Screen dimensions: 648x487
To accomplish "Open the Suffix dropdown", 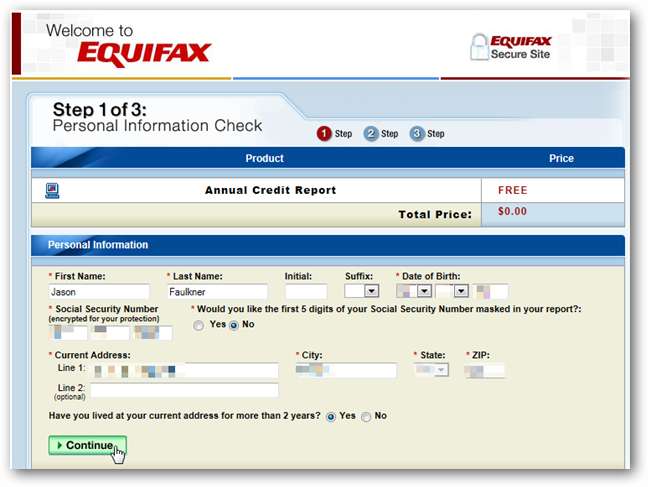I will coord(362,291).
